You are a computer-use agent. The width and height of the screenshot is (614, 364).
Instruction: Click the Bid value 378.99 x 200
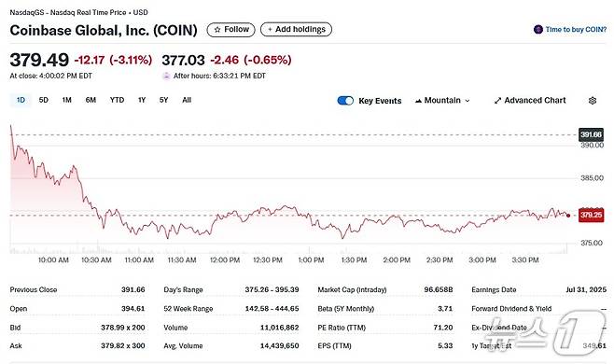[x=123, y=328]
